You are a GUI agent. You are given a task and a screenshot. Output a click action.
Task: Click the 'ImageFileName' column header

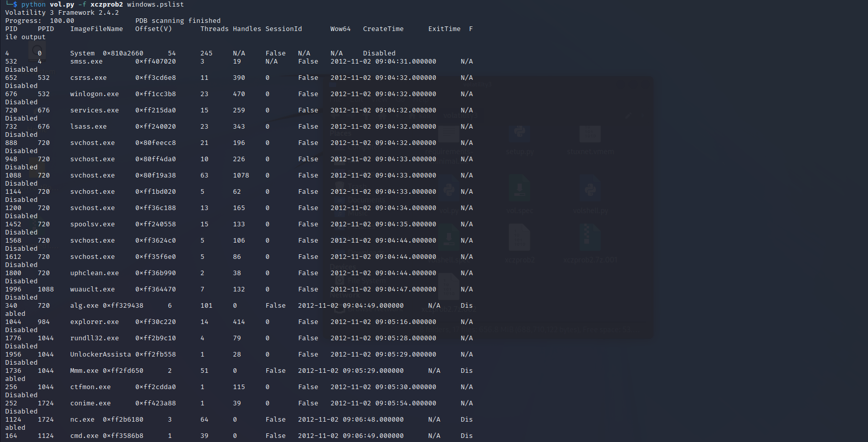pos(97,29)
